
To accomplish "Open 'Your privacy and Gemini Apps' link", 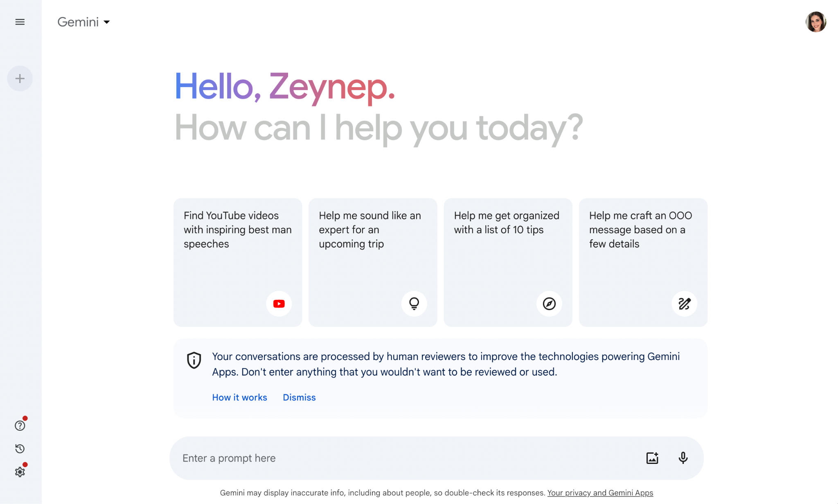I will (600, 493).
